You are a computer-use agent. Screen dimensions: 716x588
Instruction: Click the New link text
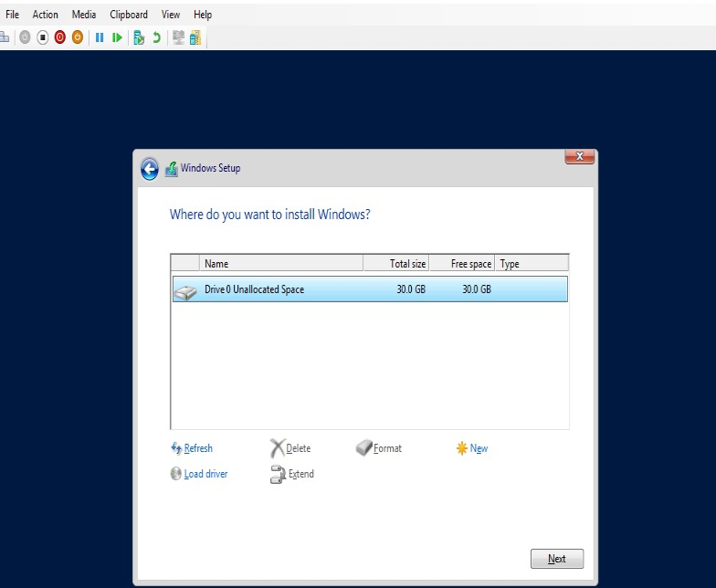[479, 448]
